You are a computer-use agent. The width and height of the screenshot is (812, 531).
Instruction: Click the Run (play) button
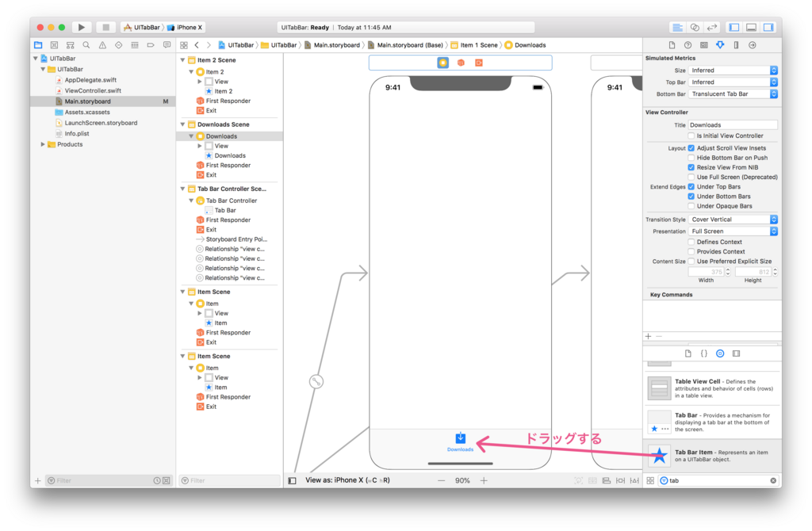tap(82, 27)
